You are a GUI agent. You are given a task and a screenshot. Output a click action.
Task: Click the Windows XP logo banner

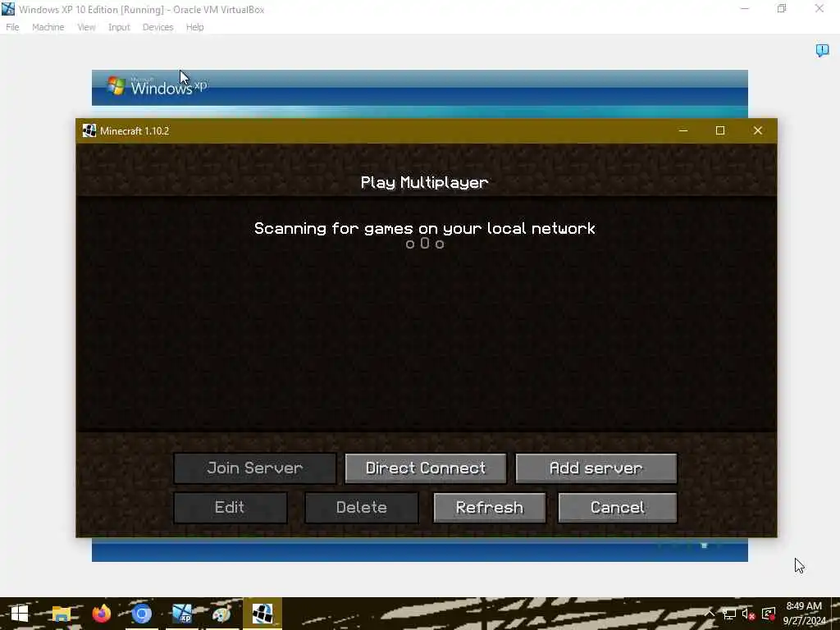pyautogui.click(x=157, y=85)
